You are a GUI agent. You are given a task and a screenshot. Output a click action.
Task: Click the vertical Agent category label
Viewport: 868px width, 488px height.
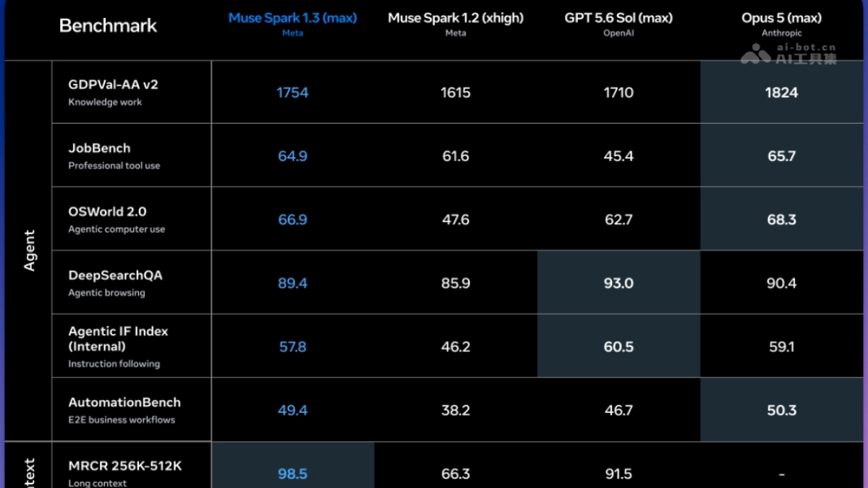tap(29, 251)
